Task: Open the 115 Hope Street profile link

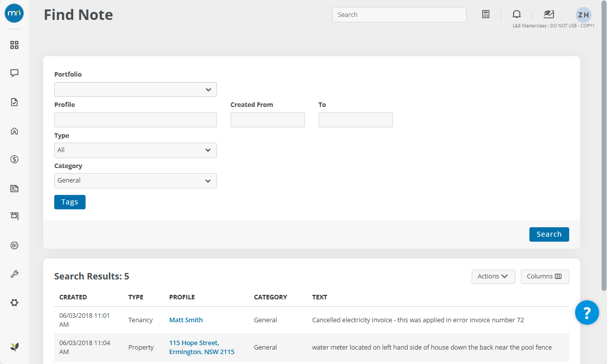Action: point(202,348)
